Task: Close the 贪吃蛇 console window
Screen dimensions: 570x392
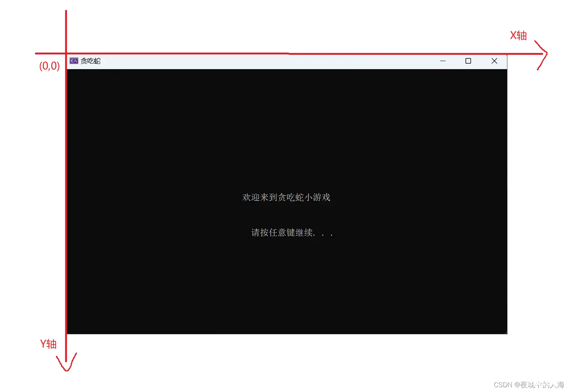Action: (x=494, y=61)
